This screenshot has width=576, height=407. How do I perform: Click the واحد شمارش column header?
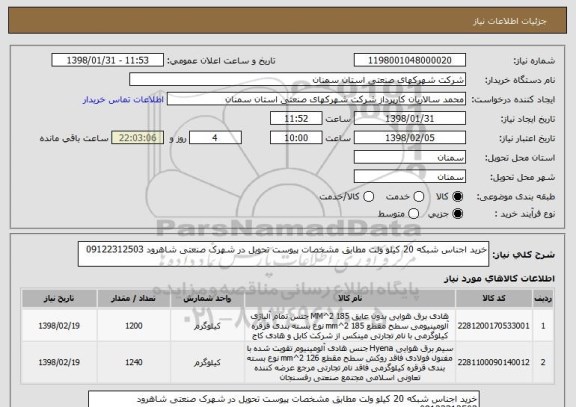pos(207,298)
